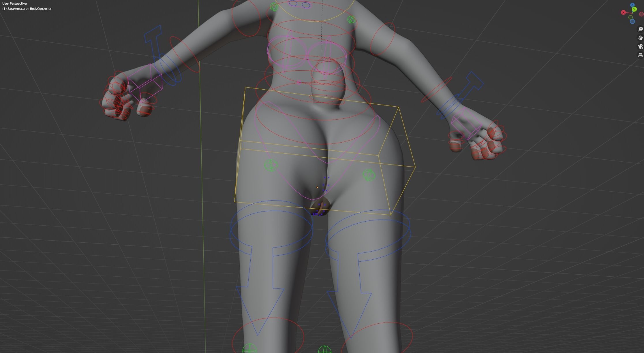Image resolution: width=644 pixels, height=353 pixels.
Task: Click the green Y axis on navigation gizmo
Action: [x=634, y=10]
